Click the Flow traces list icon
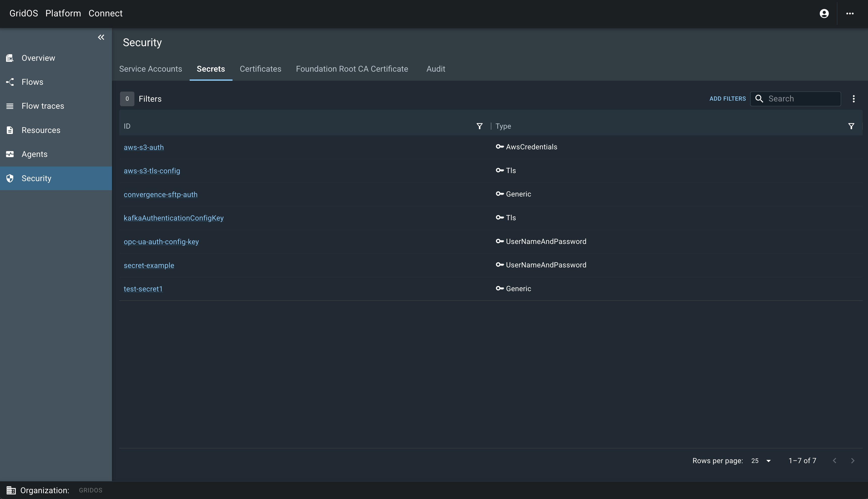Screen dimensions: 868x499 pyautogui.click(x=10, y=106)
